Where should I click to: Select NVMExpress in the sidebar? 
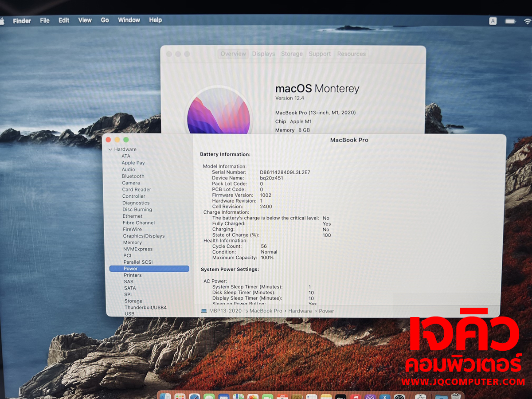pyautogui.click(x=138, y=249)
